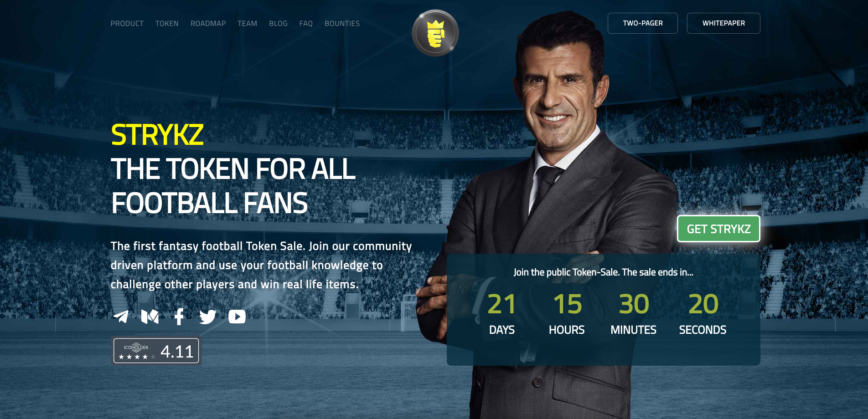Open the FAQ nav item
The width and height of the screenshot is (868, 419).
(x=306, y=23)
